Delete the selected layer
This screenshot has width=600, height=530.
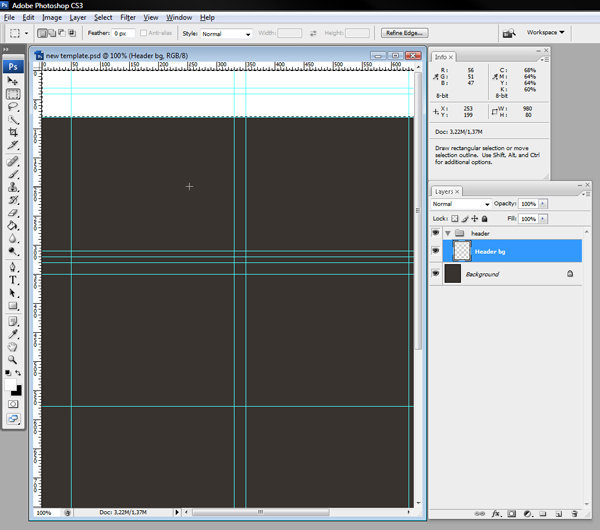pyautogui.click(x=574, y=514)
